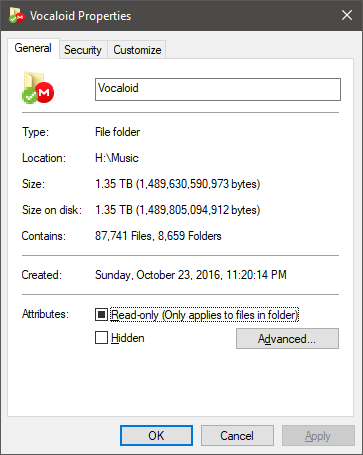
Task: Enable the Hidden attribute checkbox
Action: (101, 338)
